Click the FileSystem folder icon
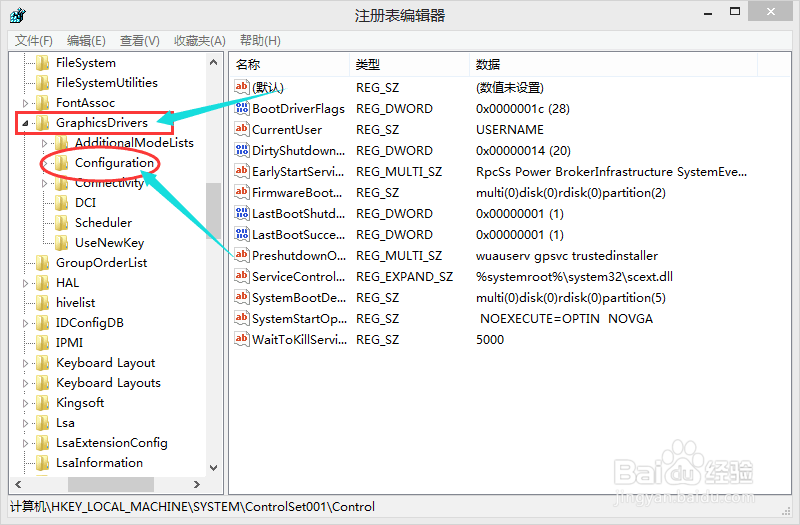This screenshot has width=800, height=525. click(43, 63)
